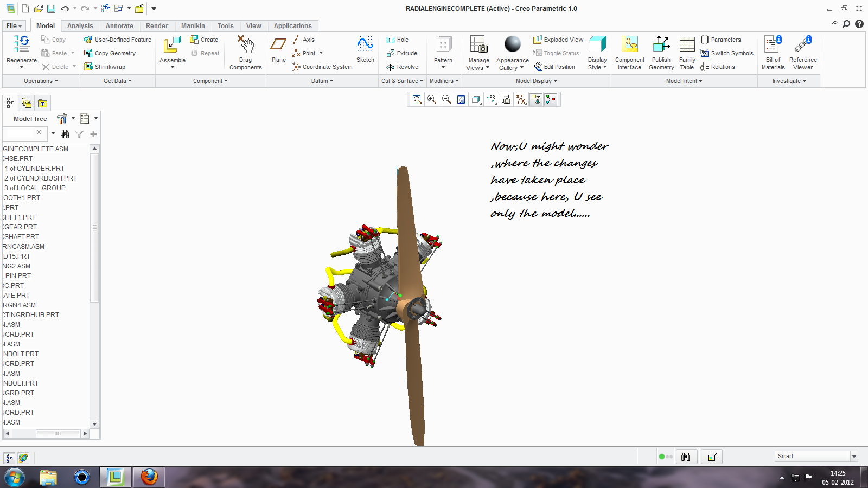Click Edit Position button
This screenshot has width=868, height=488.
pos(554,67)
